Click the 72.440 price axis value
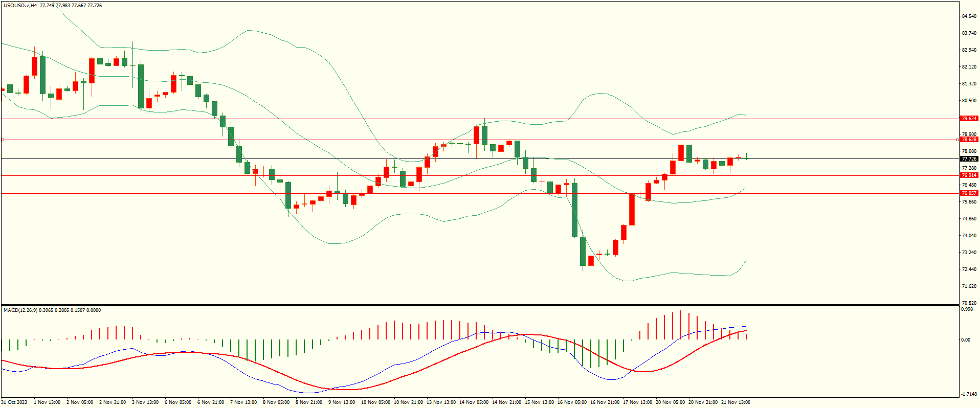The height and width of the screenshot is (408, 980). click(x=969, y=269)
